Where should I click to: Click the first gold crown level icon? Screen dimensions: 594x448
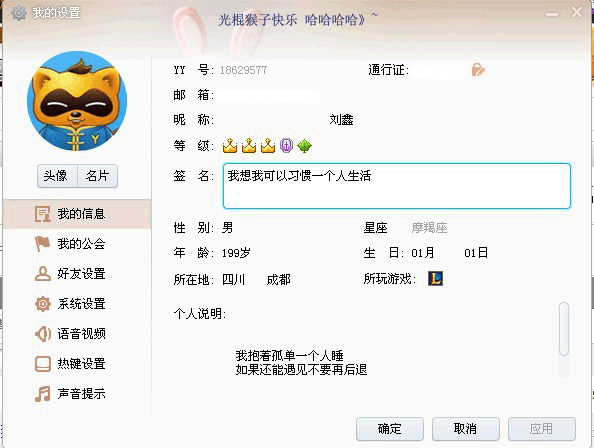pyautogui.click(x=230, y=145)
